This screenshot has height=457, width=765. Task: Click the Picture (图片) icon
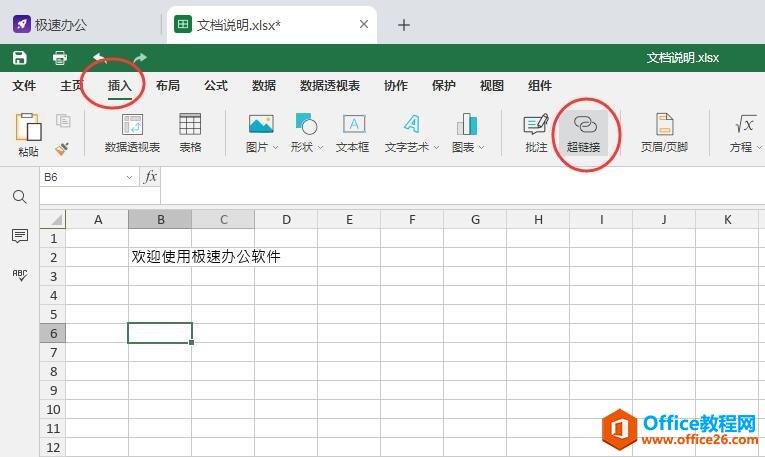coord(261,124)
